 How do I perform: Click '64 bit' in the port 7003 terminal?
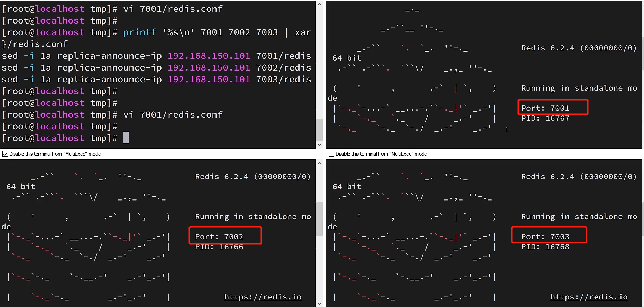click(347, 186)
